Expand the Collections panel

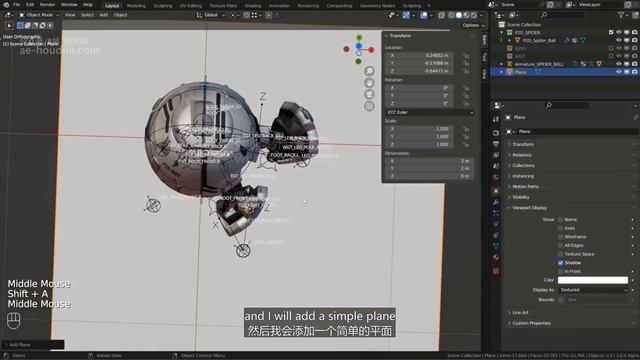(523, 166)
